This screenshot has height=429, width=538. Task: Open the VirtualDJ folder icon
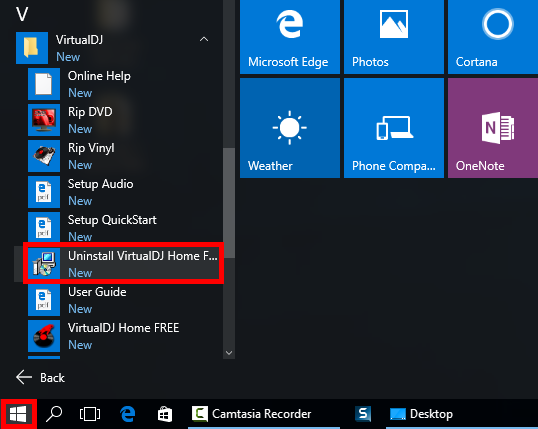point(32,48)
